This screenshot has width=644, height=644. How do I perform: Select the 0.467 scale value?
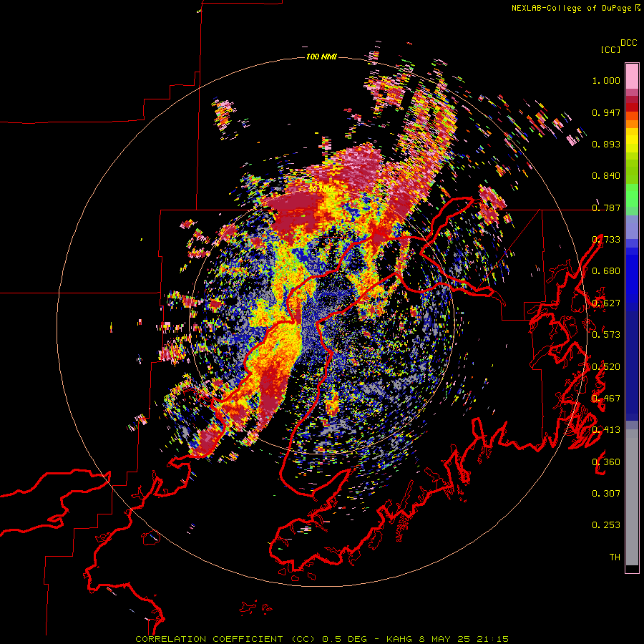pos(606,399)
